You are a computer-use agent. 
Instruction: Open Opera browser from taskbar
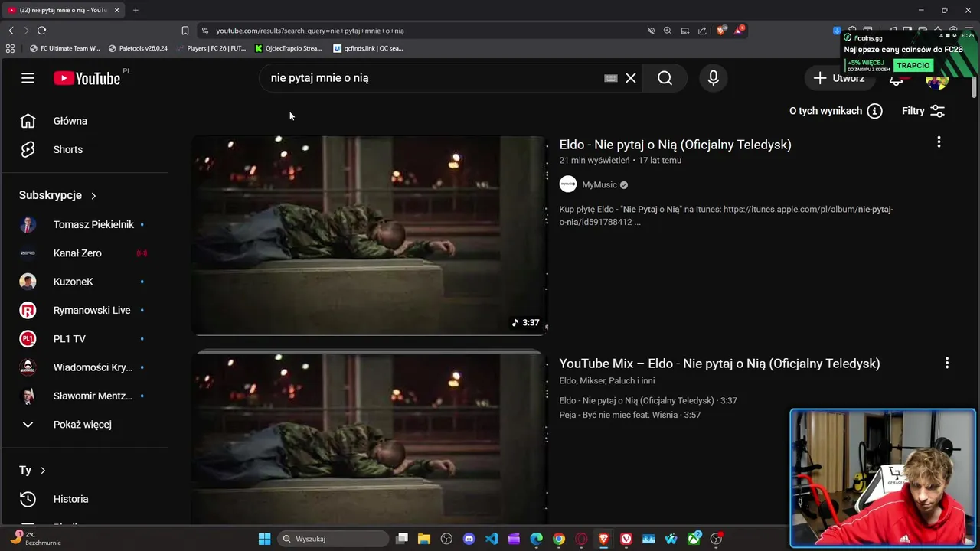coord(581,539)
